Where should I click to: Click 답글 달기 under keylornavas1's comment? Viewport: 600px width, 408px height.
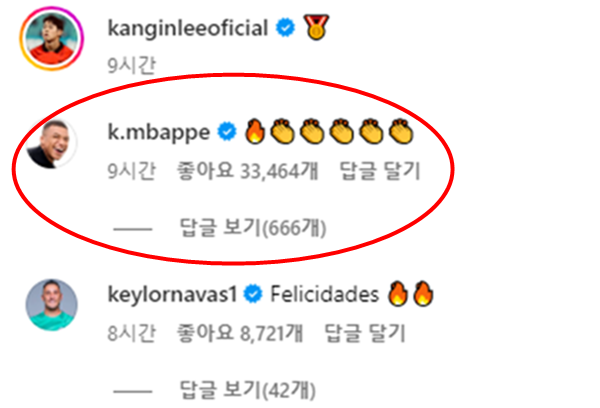(365, 333)
